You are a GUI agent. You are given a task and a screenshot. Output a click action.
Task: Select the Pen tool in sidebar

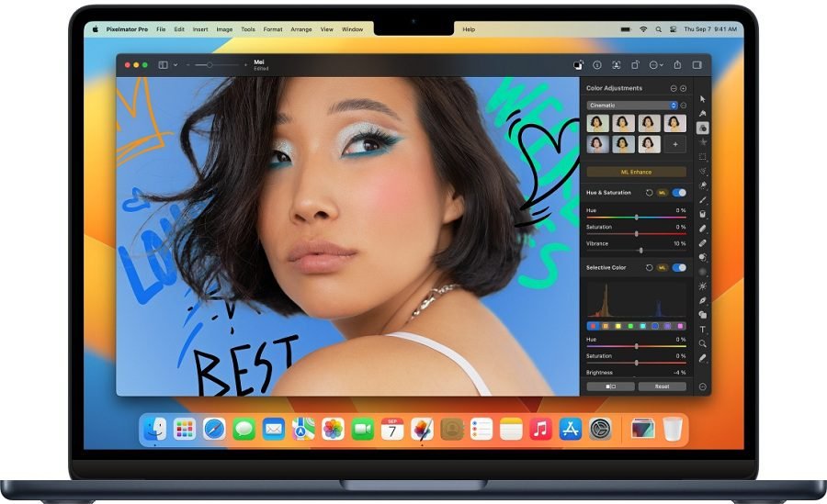point(703,300)
